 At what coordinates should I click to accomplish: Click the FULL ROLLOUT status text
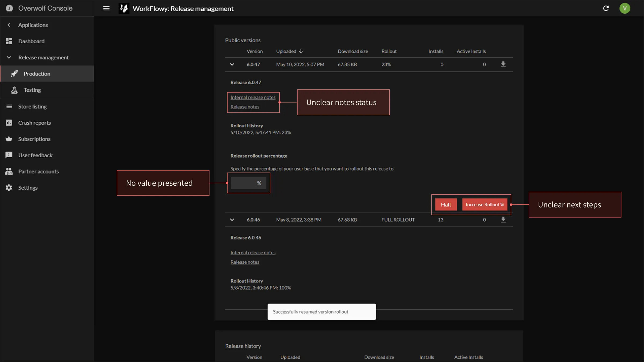pos(398,220)
